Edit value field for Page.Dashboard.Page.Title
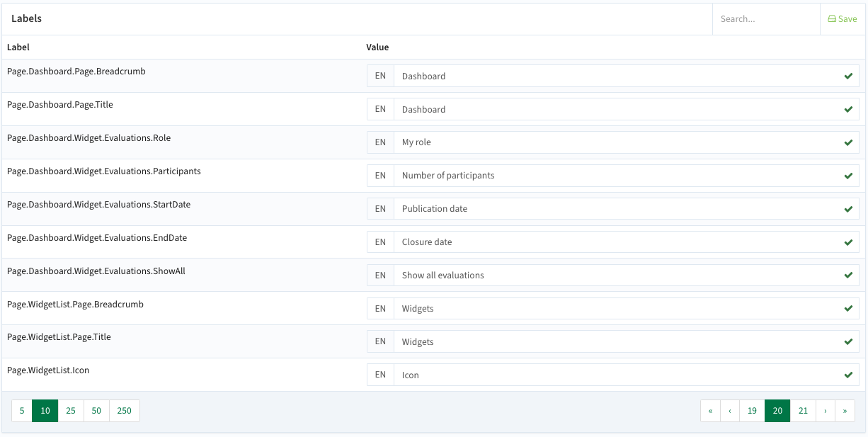 tap(627, 109)
